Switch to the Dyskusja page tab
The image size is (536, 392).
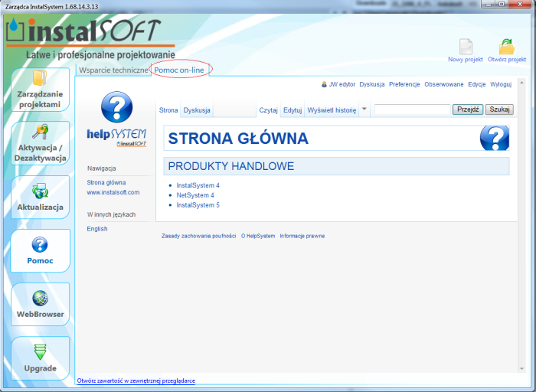click(x=197, y=110)
